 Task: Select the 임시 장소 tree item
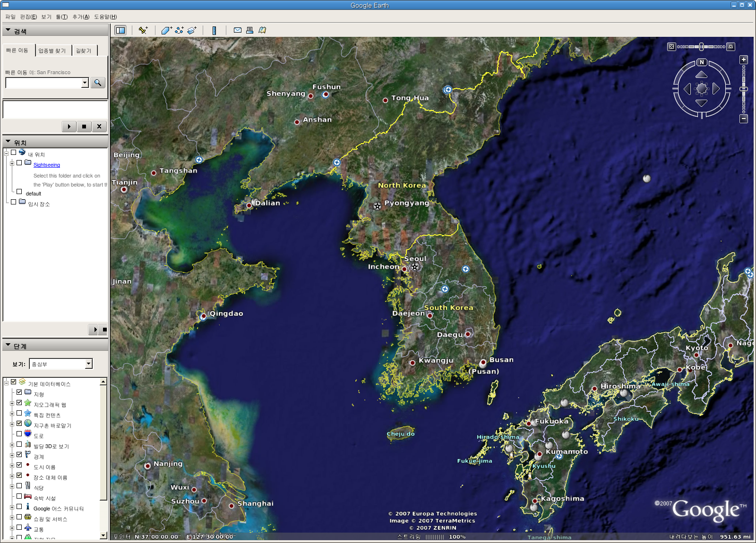(x=39, y=204)
